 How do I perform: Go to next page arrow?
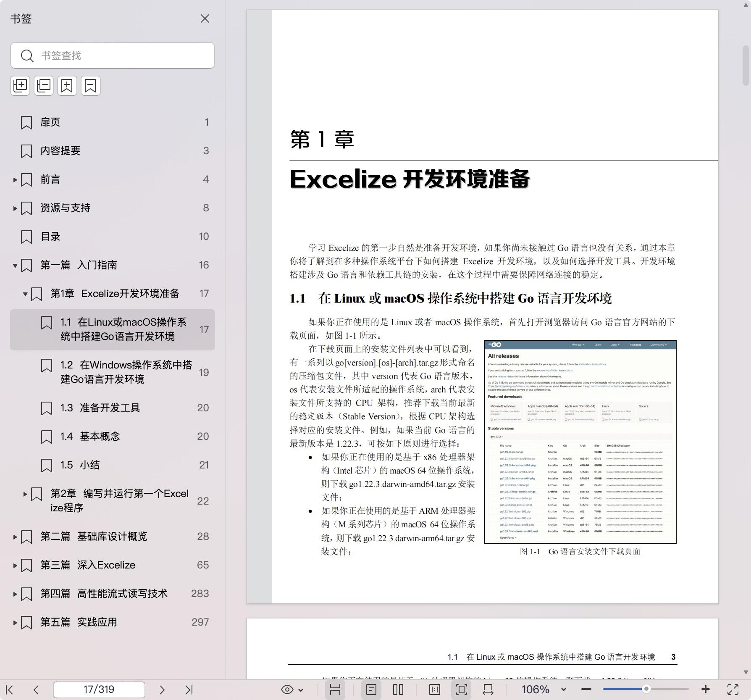162,689
